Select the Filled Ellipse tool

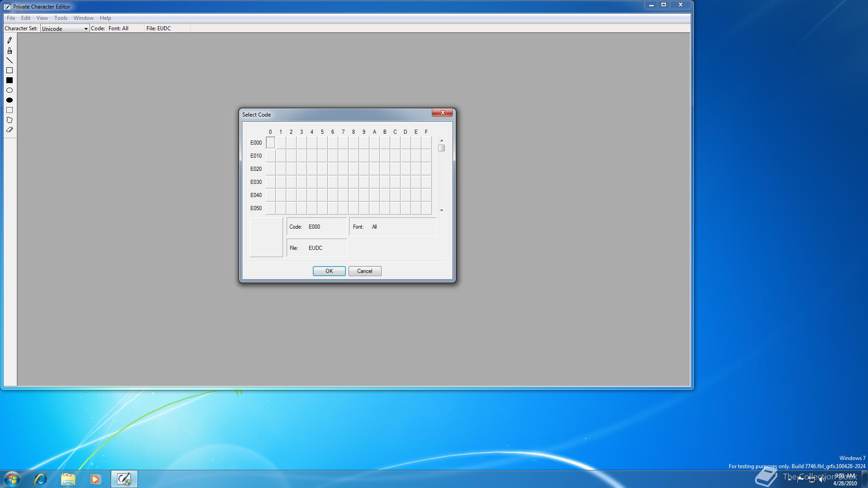click(x=9, y=100)
